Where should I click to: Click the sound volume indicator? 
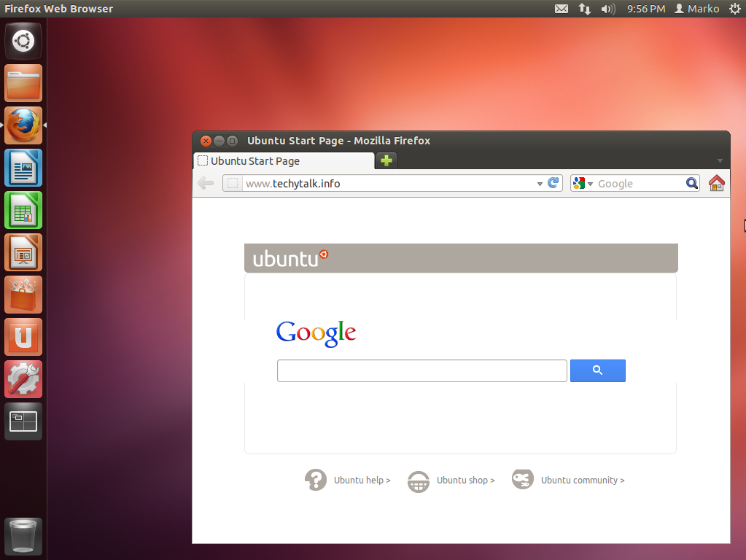(607, 9)
